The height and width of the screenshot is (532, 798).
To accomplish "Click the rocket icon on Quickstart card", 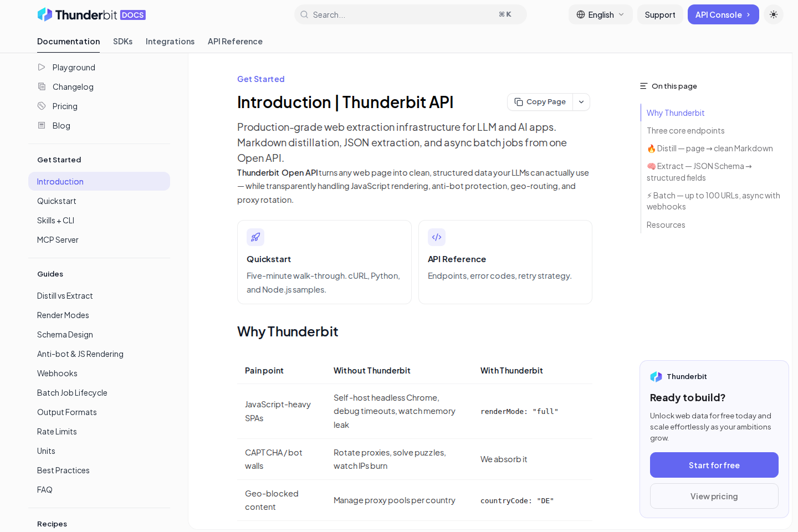I will [x=255, y=237].
